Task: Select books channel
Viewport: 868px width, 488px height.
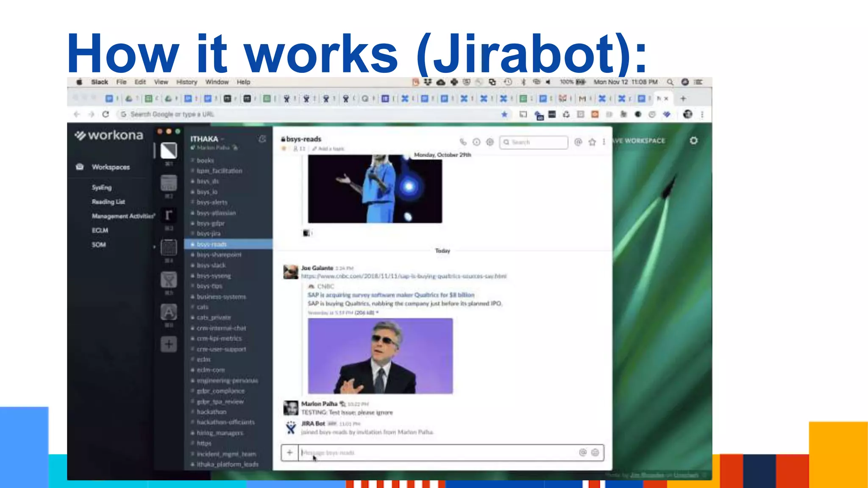Action: [x=205, y=161]
